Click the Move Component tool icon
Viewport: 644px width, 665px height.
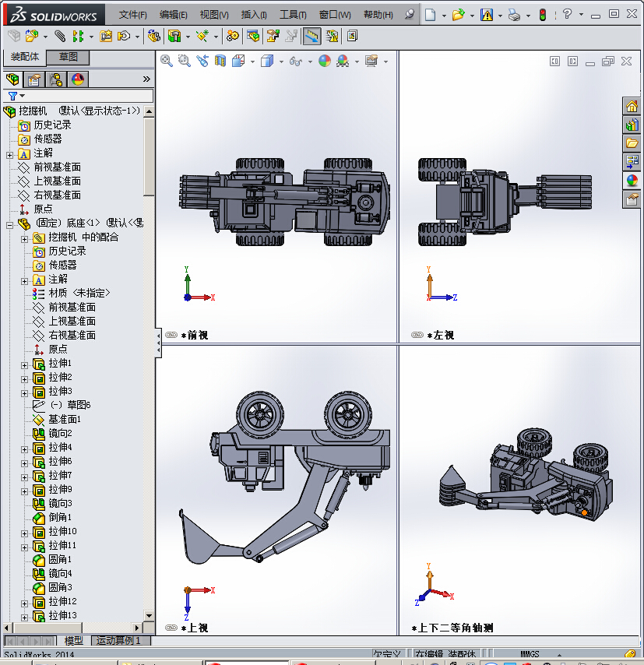pos(124,36)
